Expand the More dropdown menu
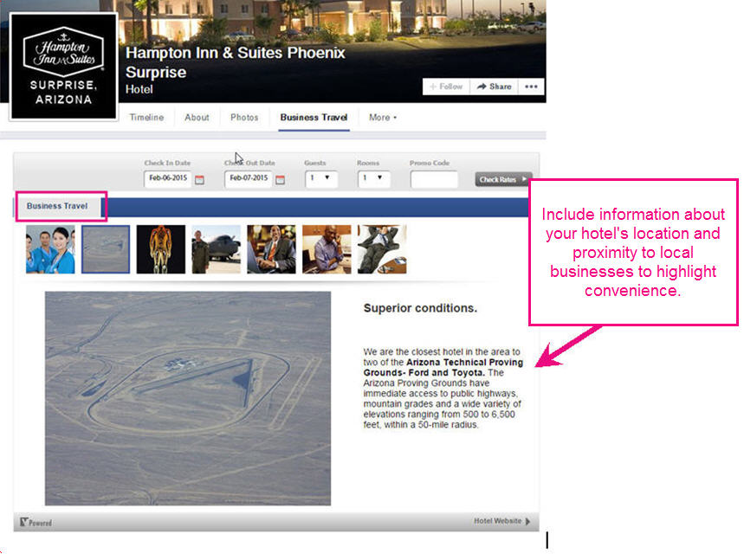 [x=383, y=118]
